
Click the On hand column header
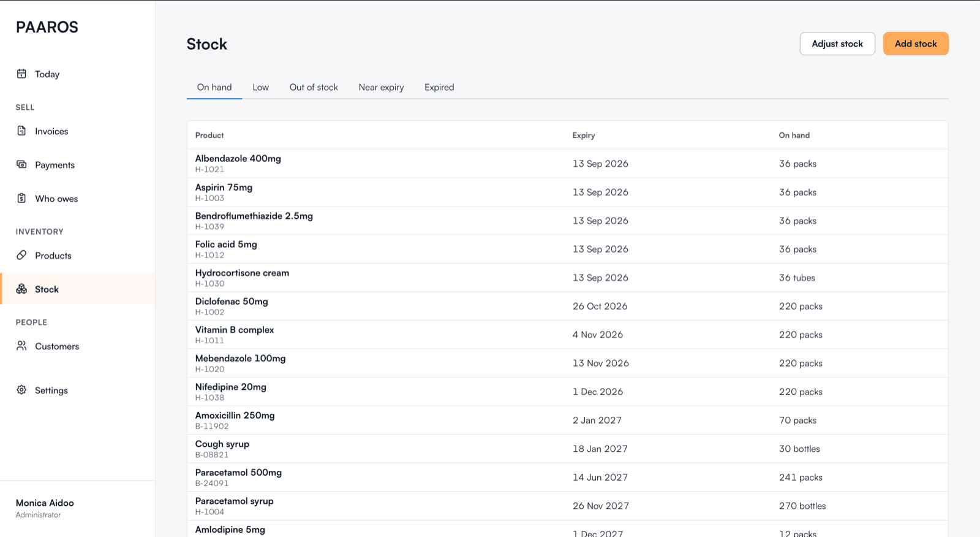pyautogui.click(x=794, y=135)
